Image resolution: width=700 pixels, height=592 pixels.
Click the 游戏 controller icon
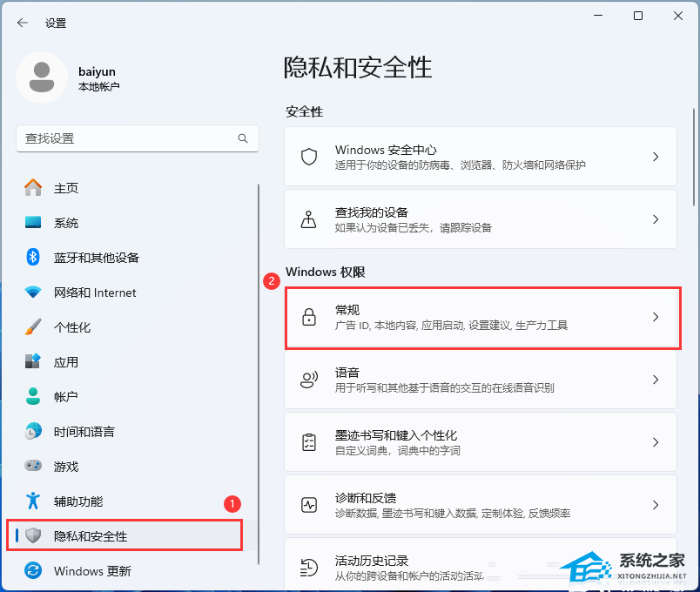click(33, 466)
